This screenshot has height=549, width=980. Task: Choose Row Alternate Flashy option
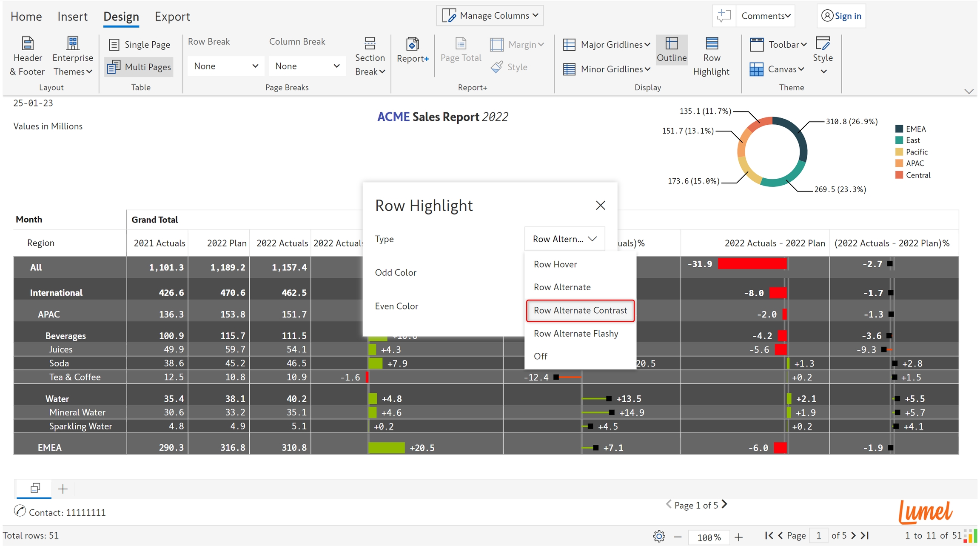tap(575, 334)
